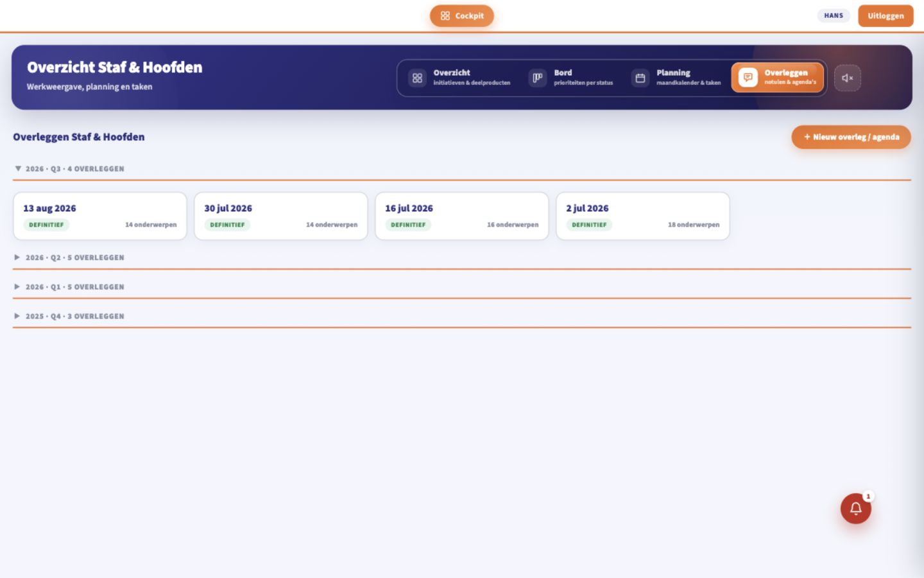Open the 16 jul 2026 overleg card
Screen dimensions: 924x578
point(462,216)
